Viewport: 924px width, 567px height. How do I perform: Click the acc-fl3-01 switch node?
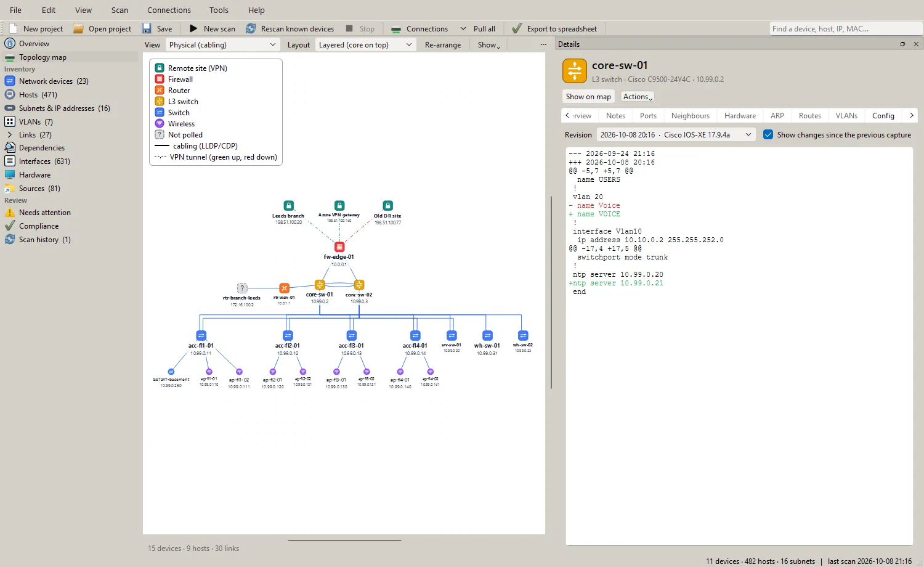click(352, 335)
